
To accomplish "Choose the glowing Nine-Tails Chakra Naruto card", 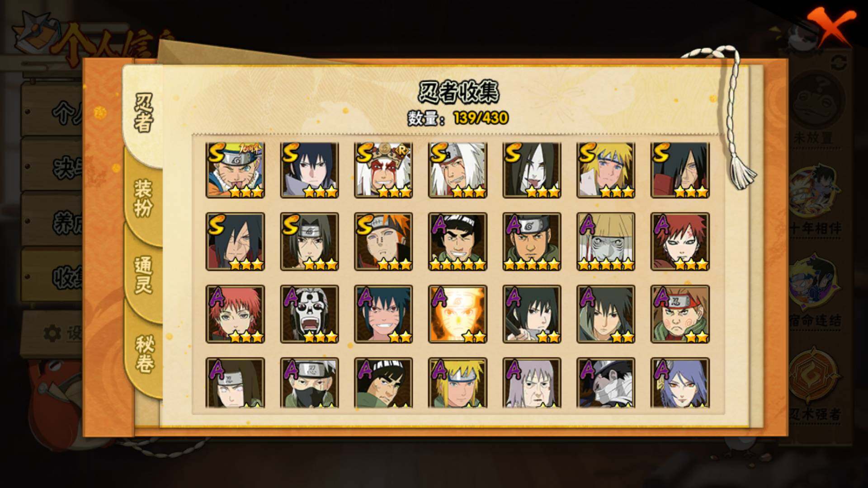I will coord(458,314).
